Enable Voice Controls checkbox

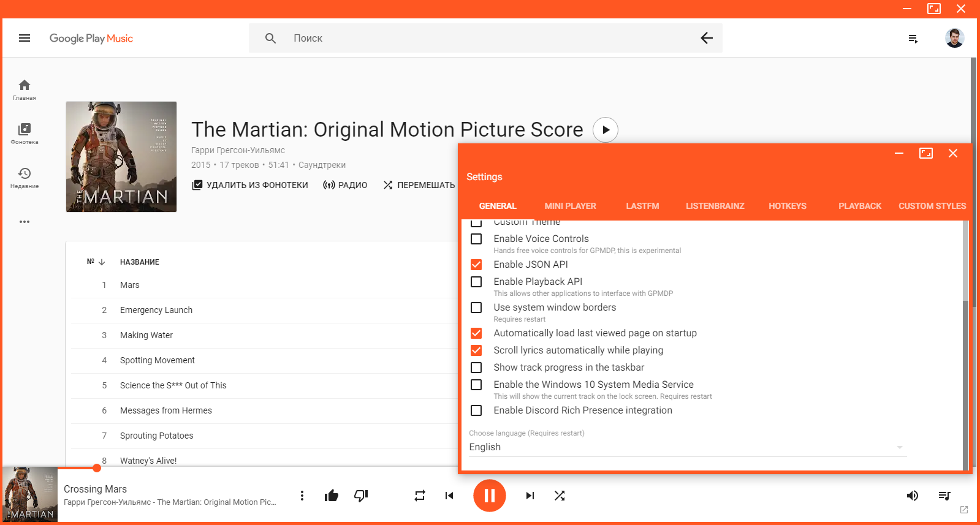click(476, 239)
